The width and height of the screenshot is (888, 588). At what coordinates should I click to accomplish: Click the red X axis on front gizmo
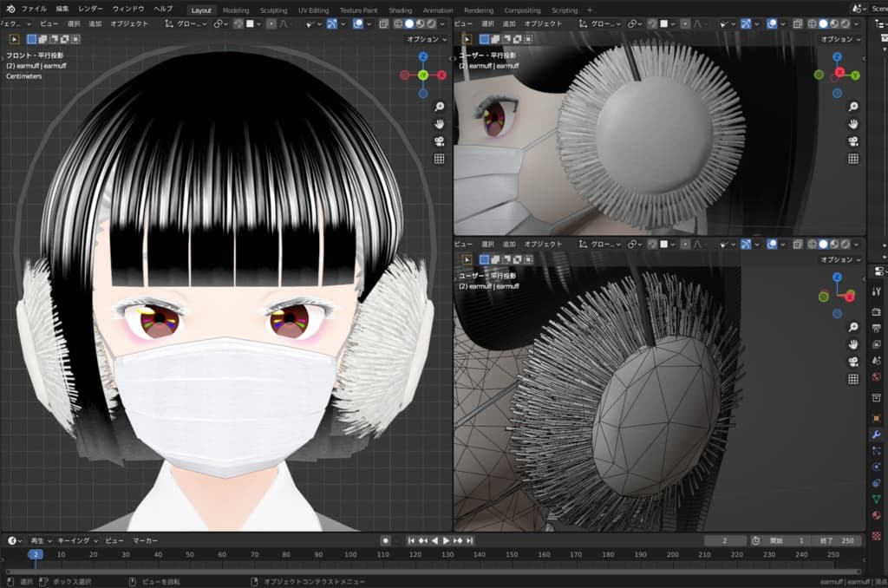(442, 75)
